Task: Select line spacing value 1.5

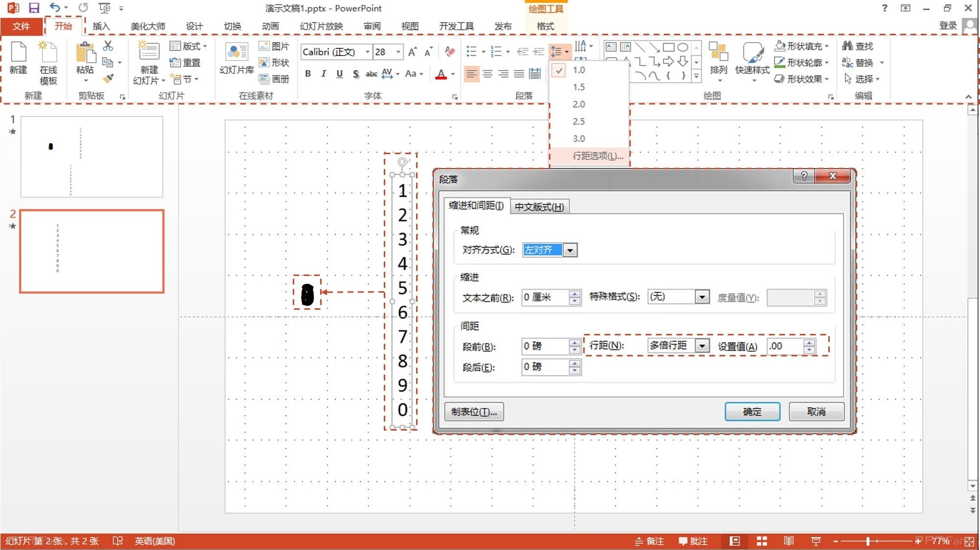Action: pos(578,87)
